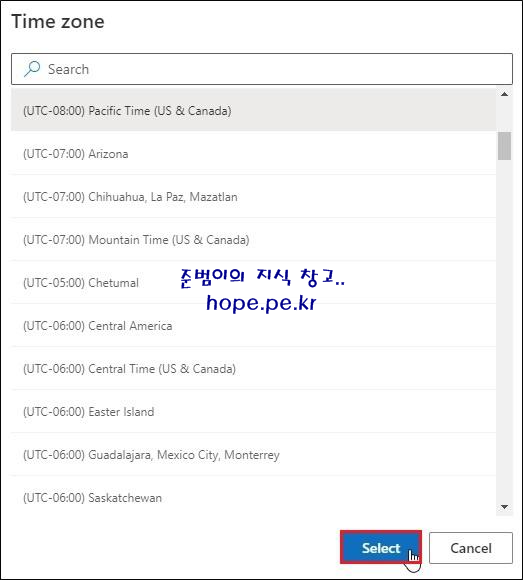Choose (UTC-07:00) Mountain Time (US & Canada)
This screenshot has height=580, width=523.
[x=253, y=239]
